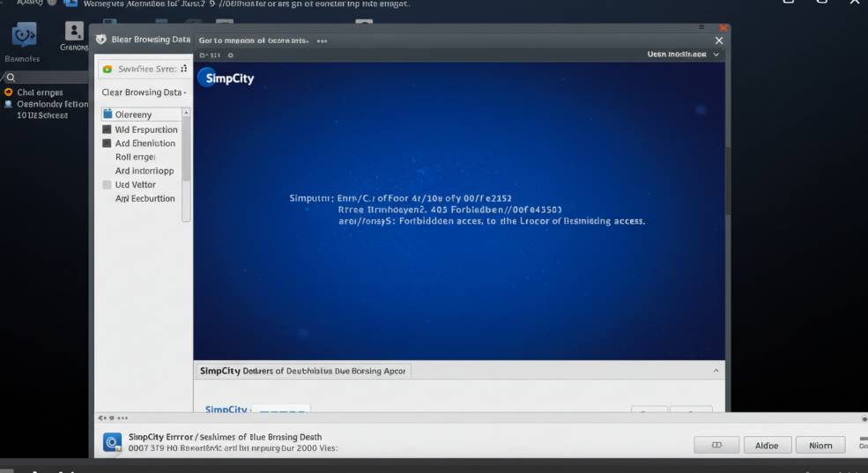Close the dialog with the white X
The image size is (868, 473).
[718, 41]
